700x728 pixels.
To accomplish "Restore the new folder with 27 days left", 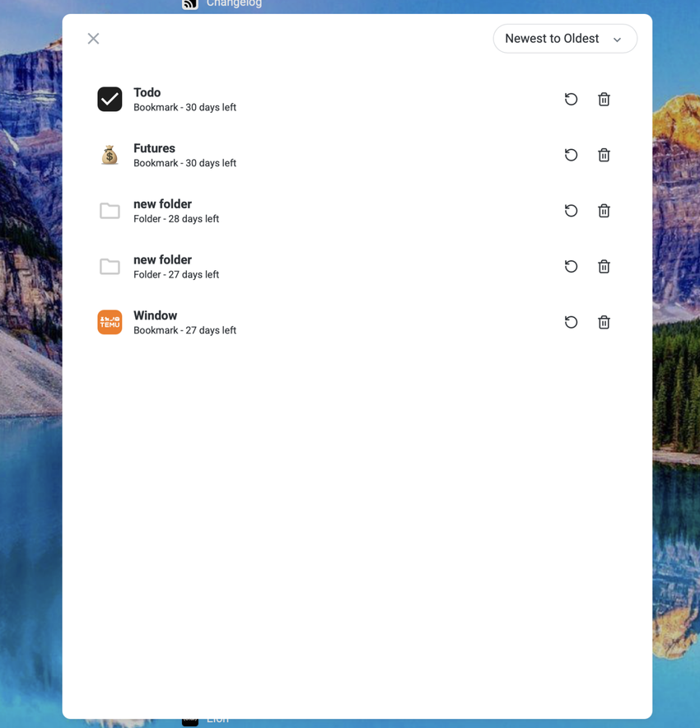I will [x=571, y=266].
